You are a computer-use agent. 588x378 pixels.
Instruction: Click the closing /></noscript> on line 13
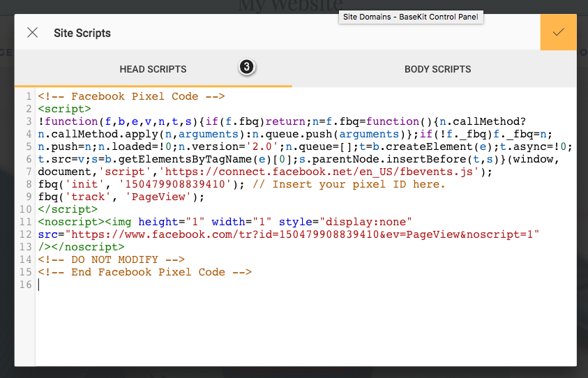(x=81, y=247)
